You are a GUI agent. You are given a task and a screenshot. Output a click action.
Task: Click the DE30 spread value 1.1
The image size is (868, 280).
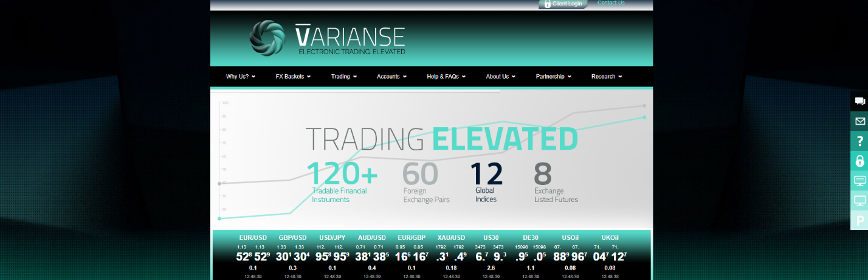click(x=531, y=268)
